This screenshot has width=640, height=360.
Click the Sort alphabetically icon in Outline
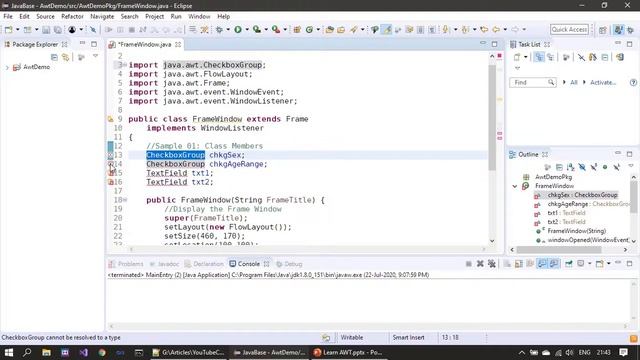click(x=571, y=167)
